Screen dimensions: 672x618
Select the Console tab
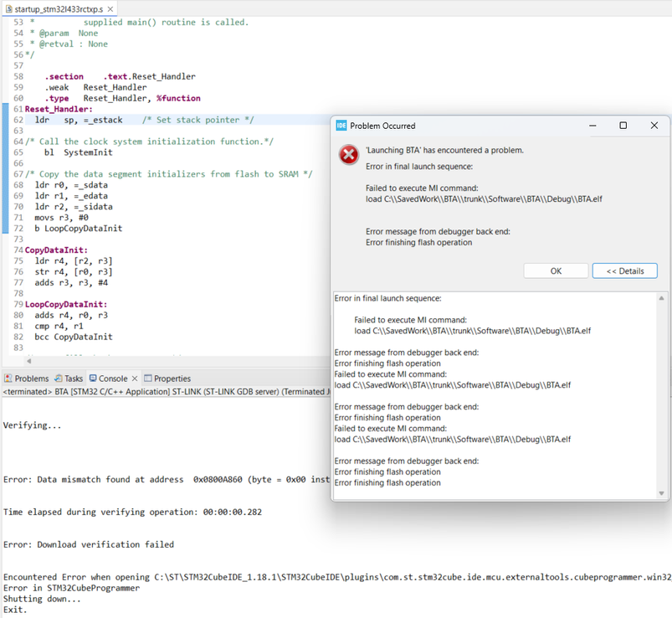pos(109,379)
